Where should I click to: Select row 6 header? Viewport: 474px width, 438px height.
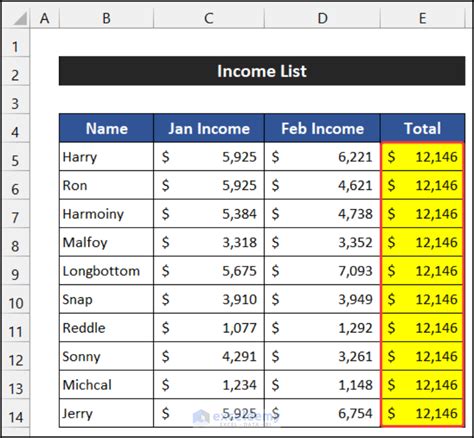[x=15, y=185]
